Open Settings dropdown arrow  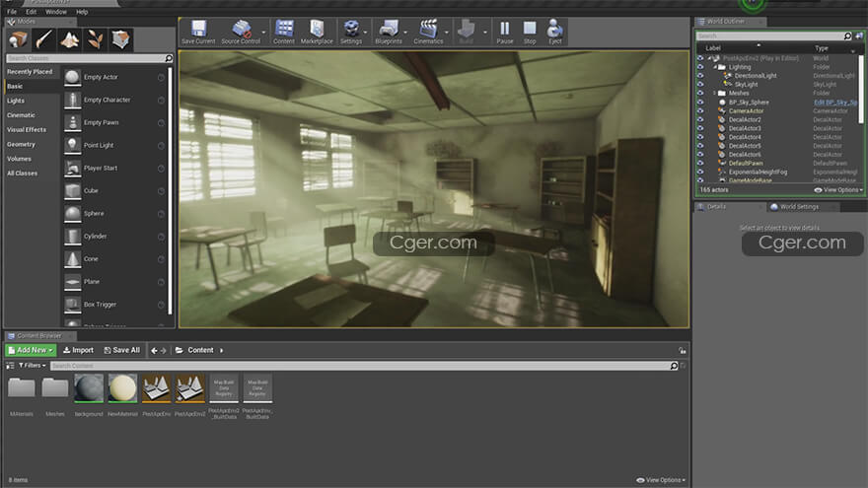coord(365,33)
